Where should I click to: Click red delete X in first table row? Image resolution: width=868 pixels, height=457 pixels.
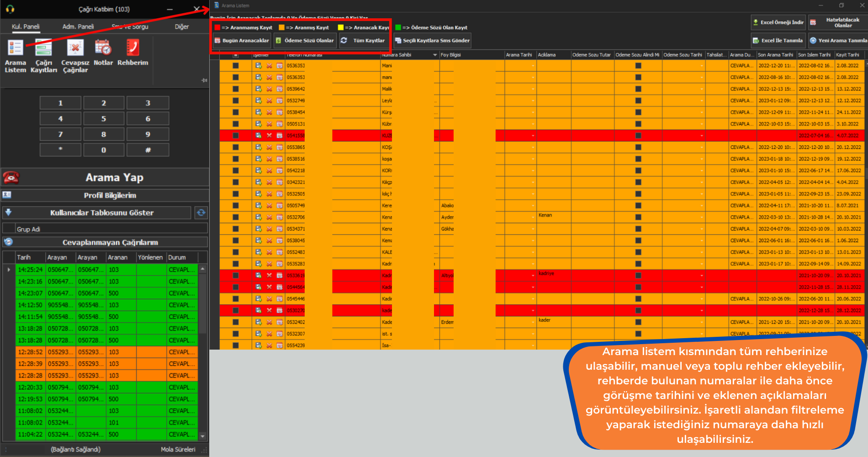click(269, 66)
